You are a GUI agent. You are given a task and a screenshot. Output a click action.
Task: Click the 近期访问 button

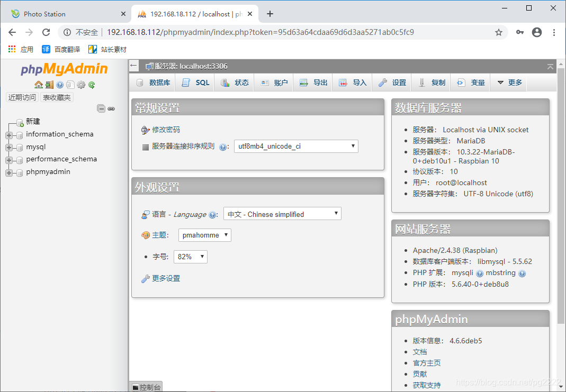(x=22, y=97)
